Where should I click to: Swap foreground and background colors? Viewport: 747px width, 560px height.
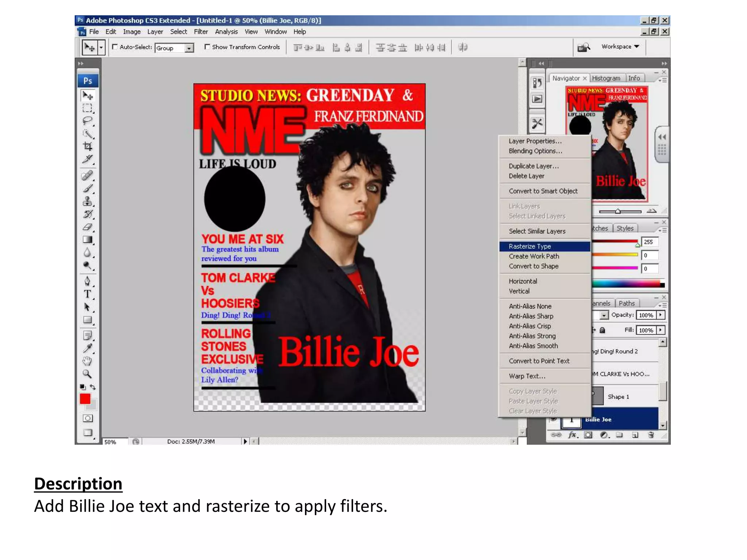(93, 387)
